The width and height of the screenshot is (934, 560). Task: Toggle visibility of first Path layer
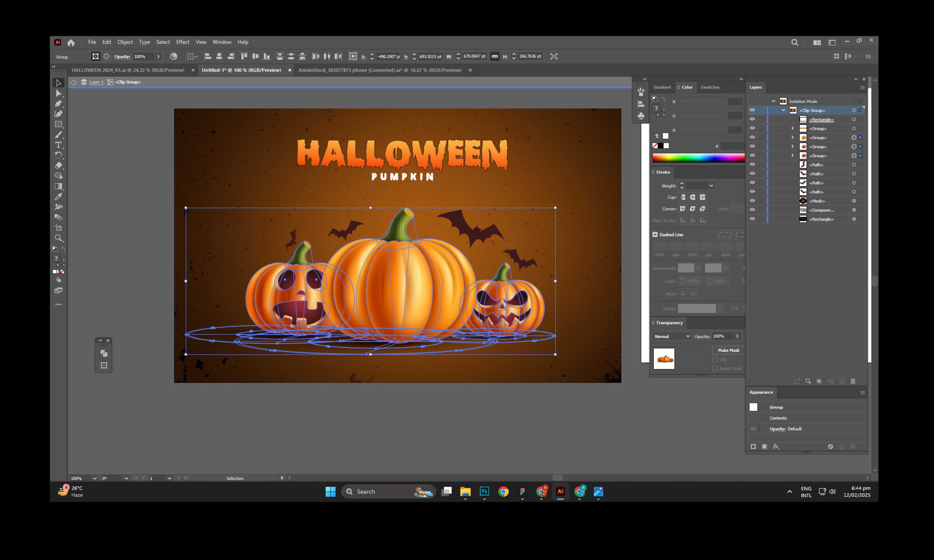point(752,165)
